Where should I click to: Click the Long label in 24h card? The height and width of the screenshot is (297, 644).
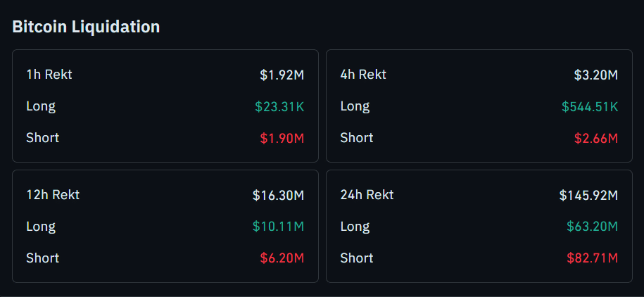coord(355,227)
